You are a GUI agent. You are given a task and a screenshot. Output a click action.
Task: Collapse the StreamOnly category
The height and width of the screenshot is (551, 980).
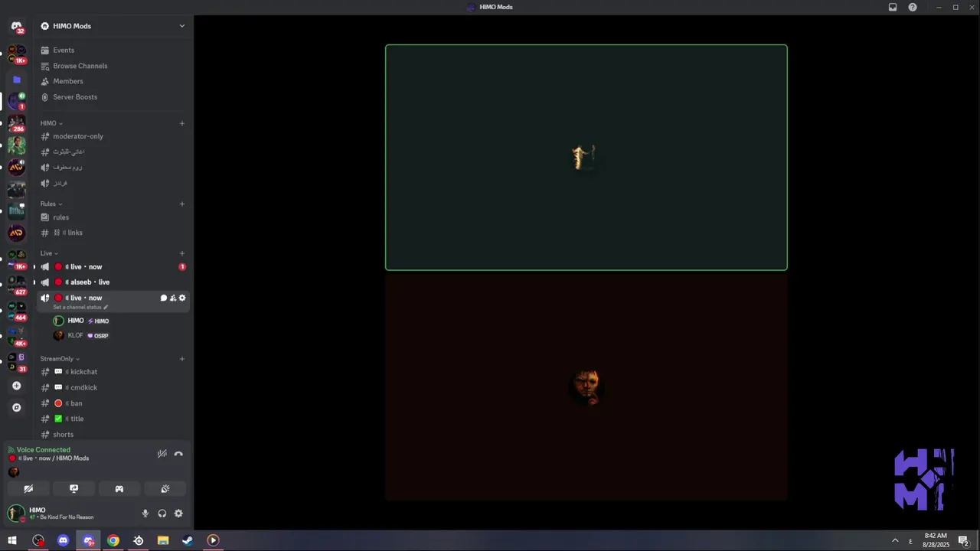pos(60,359)
